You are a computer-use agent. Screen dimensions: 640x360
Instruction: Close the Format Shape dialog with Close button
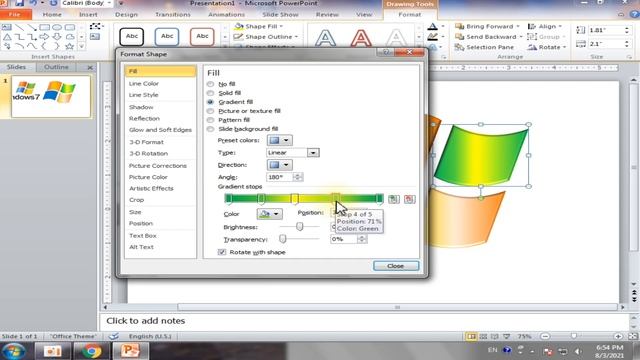(396, 266)
